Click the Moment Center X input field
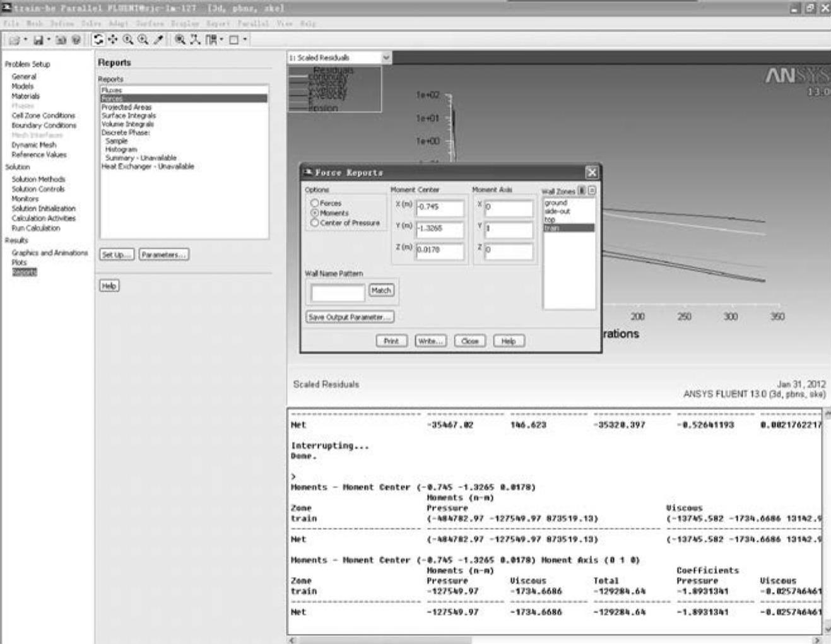Viewport: 831px width, 644px height. click(x=440, y=208)
